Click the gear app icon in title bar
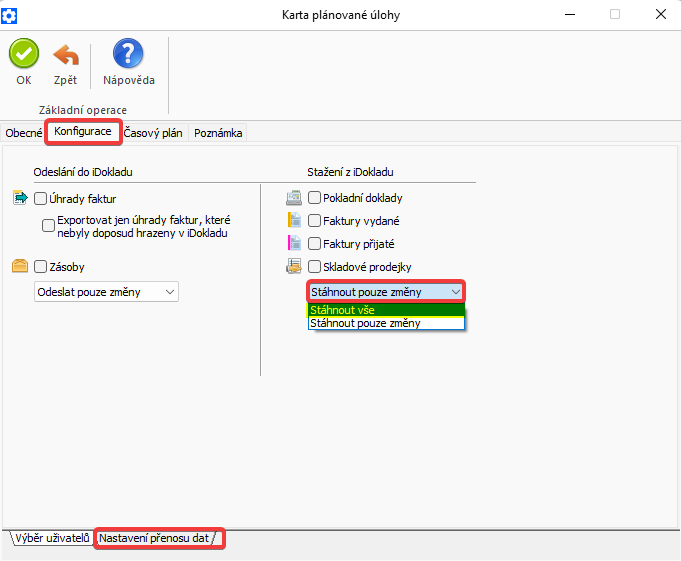The height and width of the screenshot is (561, 681). [x=9, y=16]
